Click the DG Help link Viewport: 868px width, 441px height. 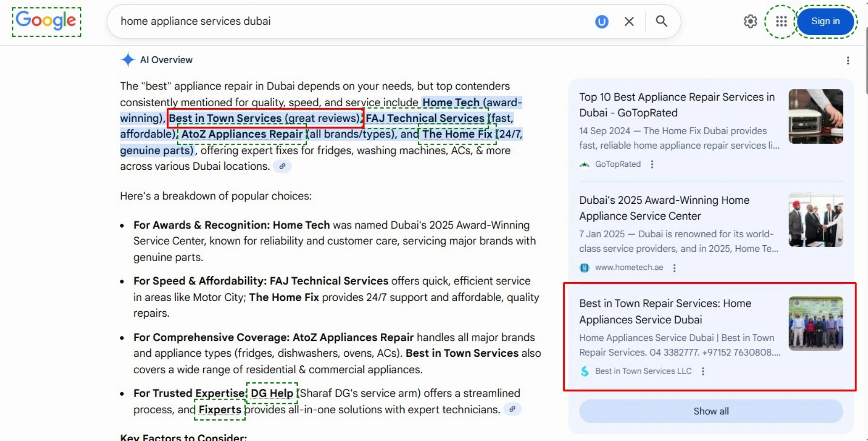pyautogui.click(x=272, y=393)
